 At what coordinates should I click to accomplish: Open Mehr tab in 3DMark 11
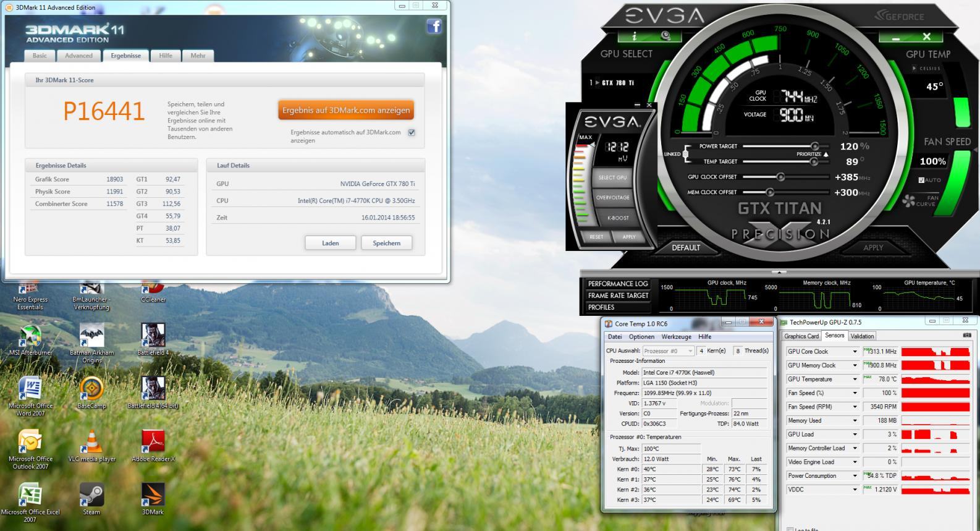(198, 56)
